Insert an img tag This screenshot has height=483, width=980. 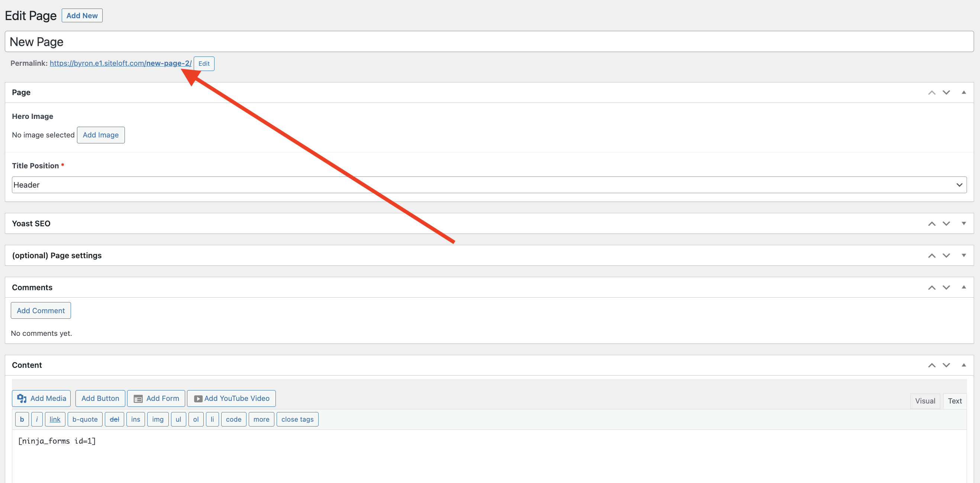point(158,419)
